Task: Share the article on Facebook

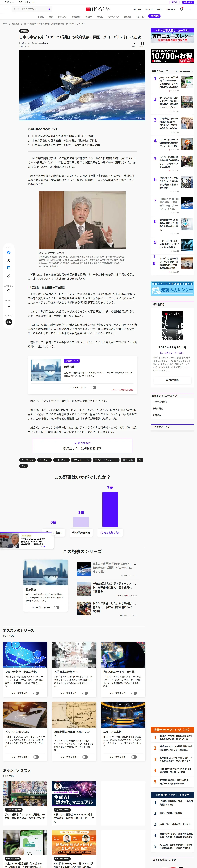Action: 9,252
